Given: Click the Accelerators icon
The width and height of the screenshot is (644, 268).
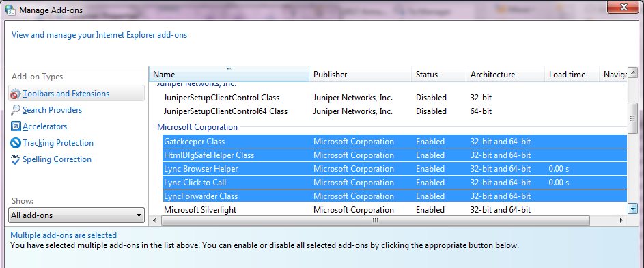Looking at the screenshot, I should tap(16, 126).
